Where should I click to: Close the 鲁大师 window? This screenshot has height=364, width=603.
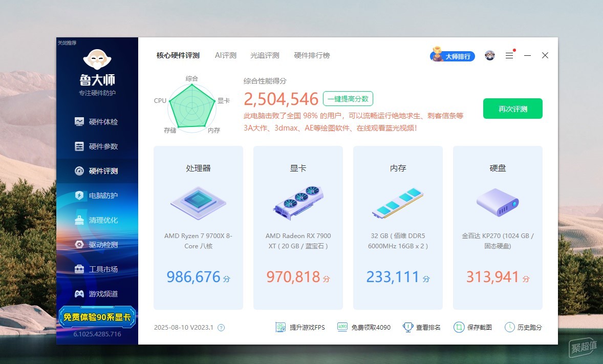[545, 55]
